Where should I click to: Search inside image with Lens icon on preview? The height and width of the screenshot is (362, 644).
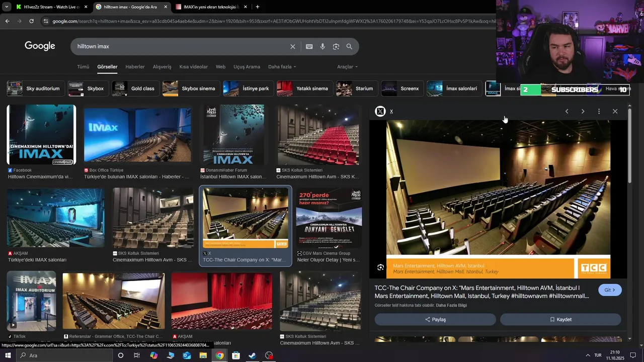click(381, 267)
